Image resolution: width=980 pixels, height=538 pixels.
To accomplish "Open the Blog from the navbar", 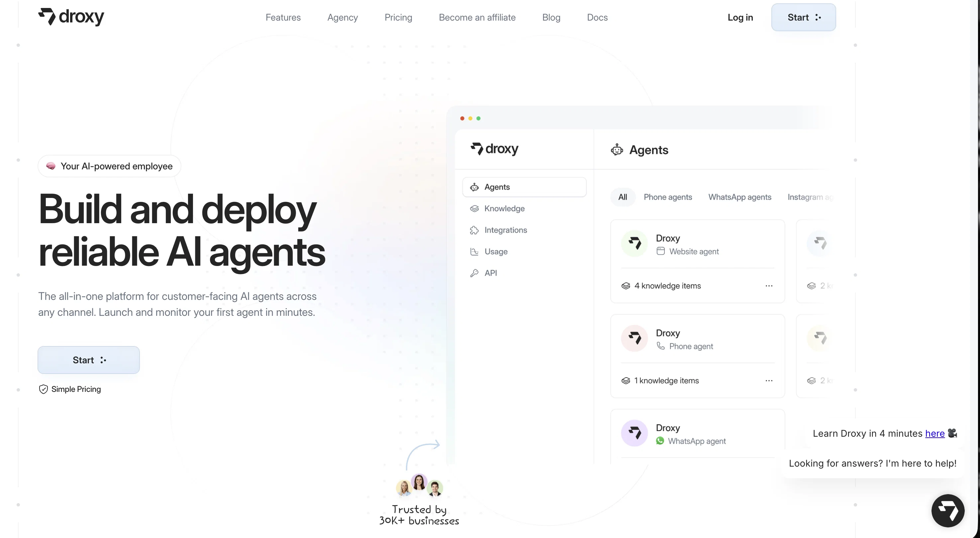I will click(x=551, y=18).
